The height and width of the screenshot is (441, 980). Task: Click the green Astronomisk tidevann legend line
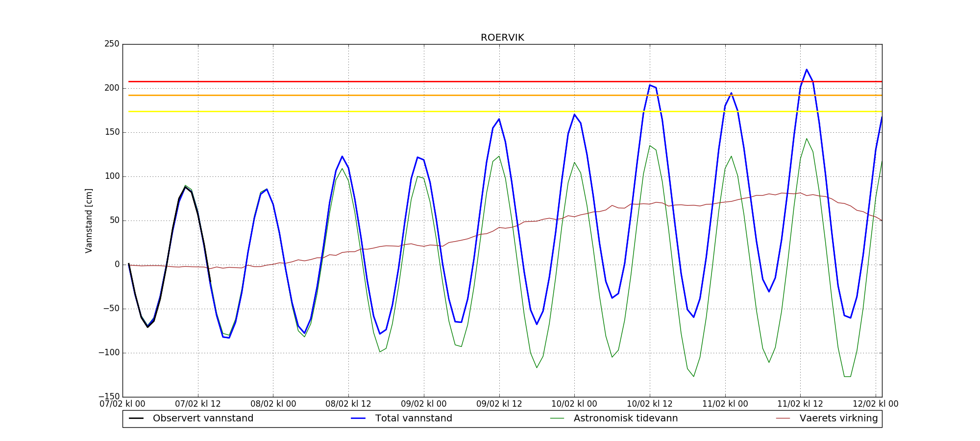[557, 418]
